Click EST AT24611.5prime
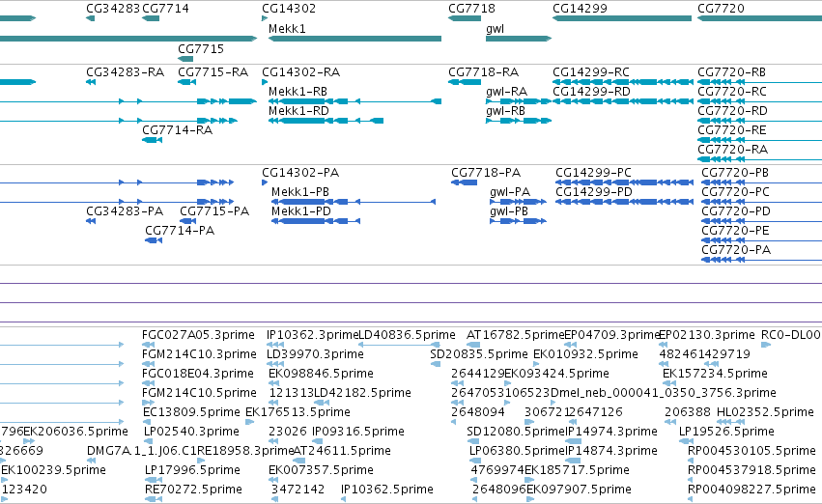The height and width of the screenshot is (504, 822). click(342, 451)
